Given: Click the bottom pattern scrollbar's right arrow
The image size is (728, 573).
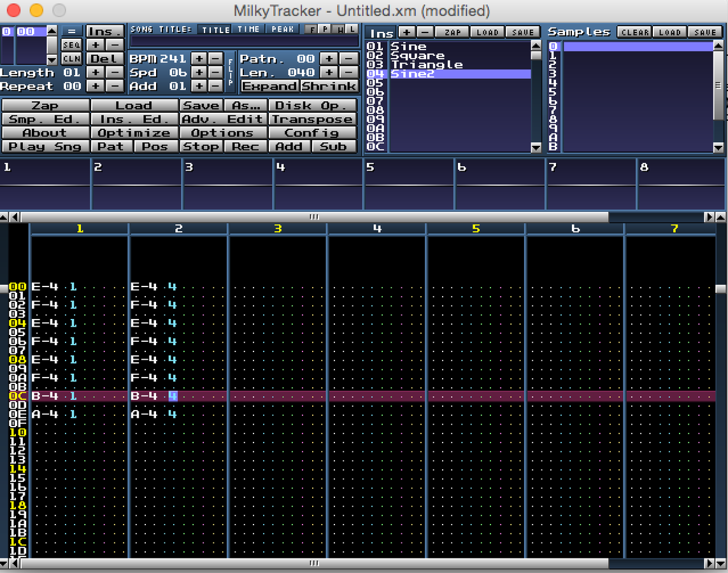Looking at the screenshot, I should click(709, 563).
